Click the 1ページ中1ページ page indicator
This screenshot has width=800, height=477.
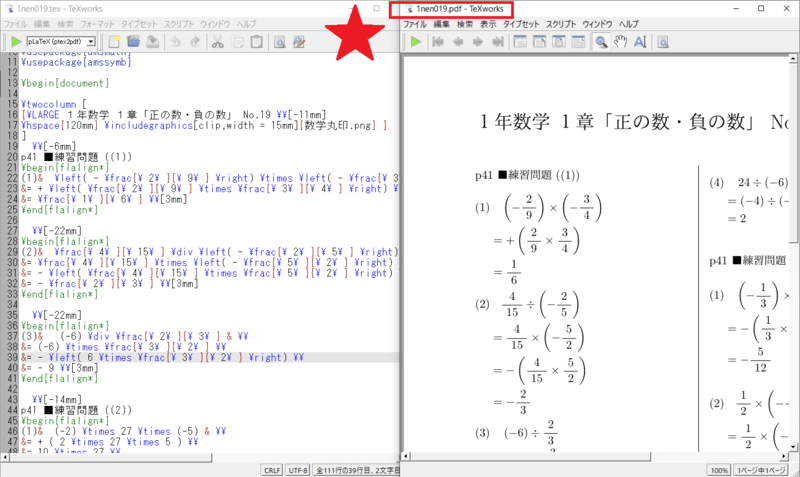760,470
